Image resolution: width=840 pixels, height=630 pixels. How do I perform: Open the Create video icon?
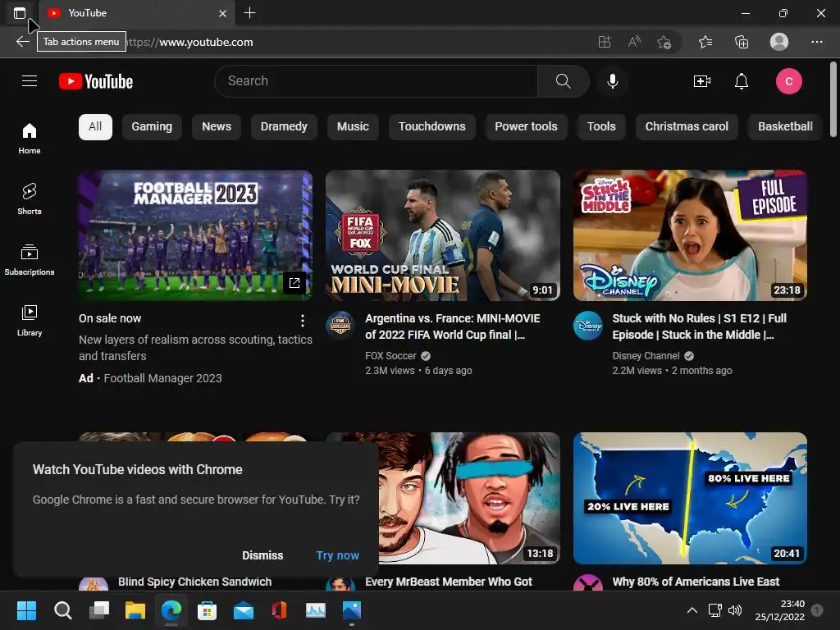click(x=702, y=81)
